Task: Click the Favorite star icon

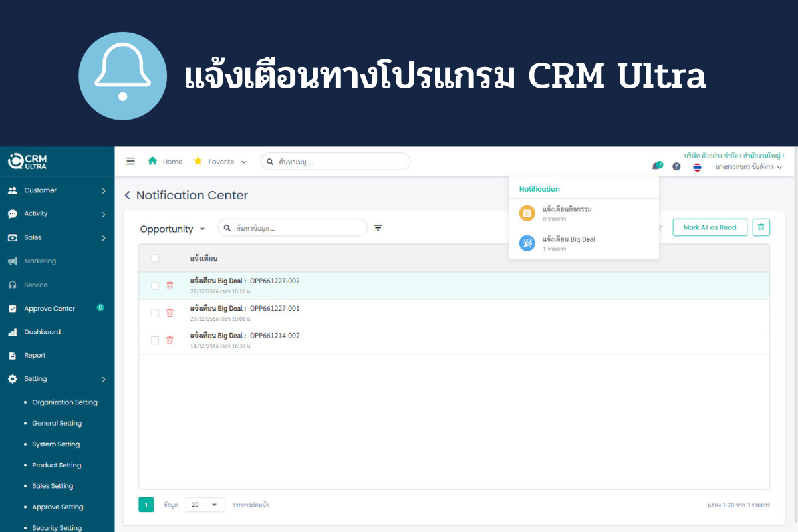Action: coord(198,161)
